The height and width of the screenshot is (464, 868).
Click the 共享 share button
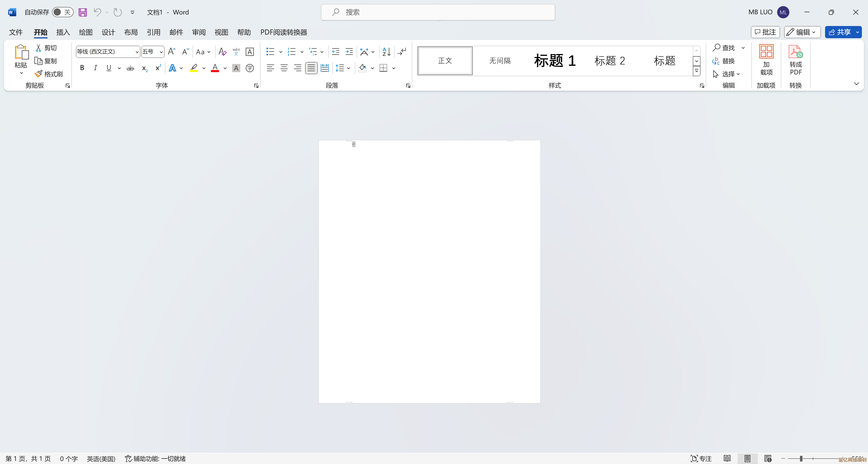pos(839,32)
